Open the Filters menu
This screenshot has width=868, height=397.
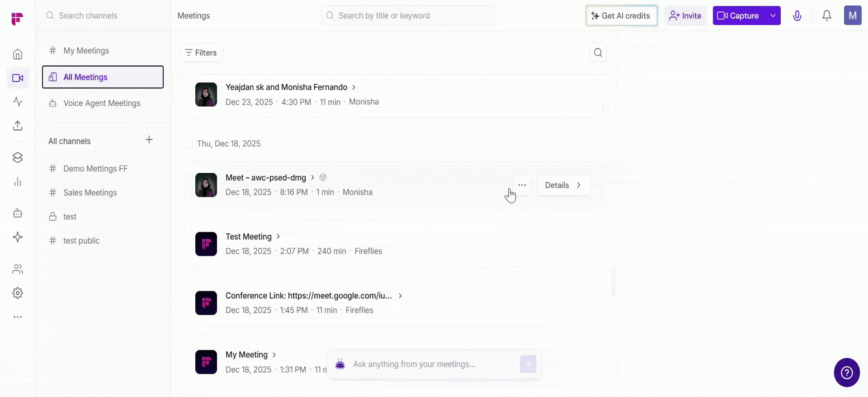pos(201,53)
